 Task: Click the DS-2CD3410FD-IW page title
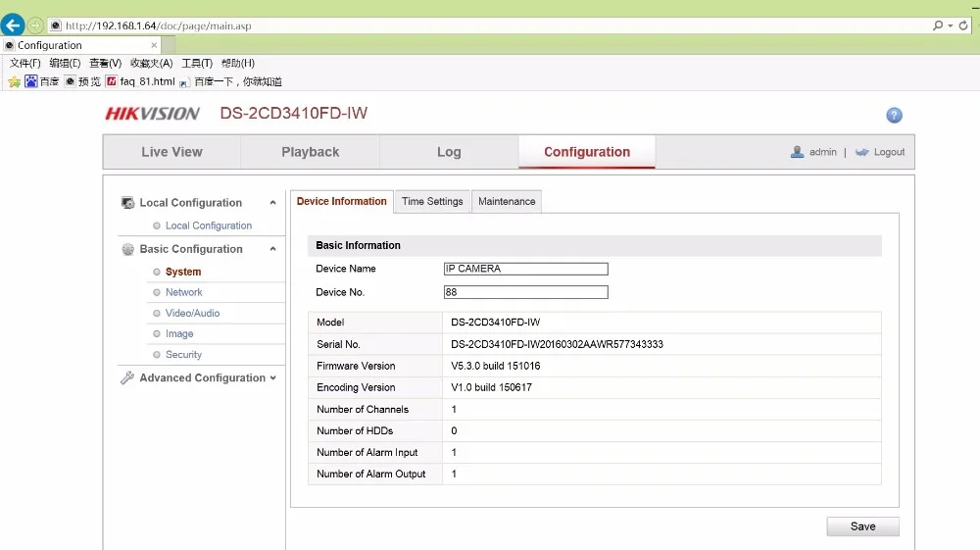294,113
